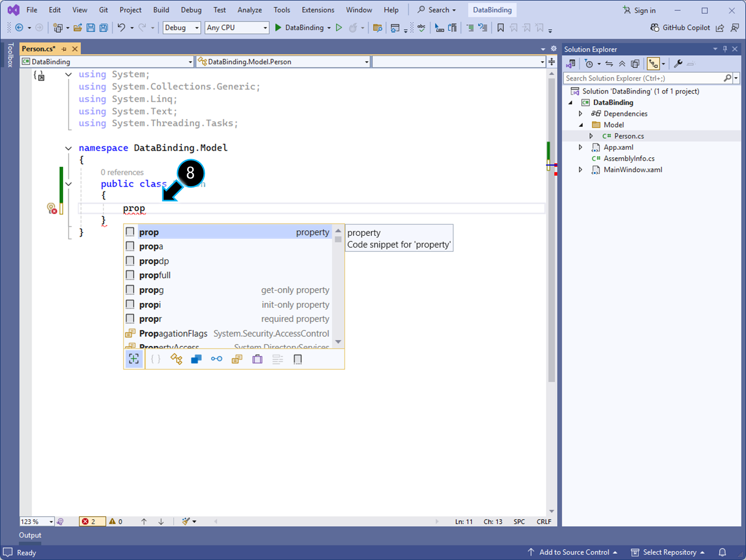Click the lightbulb error icon in editor margin
746x560 pixels.
tap(52, 209)
